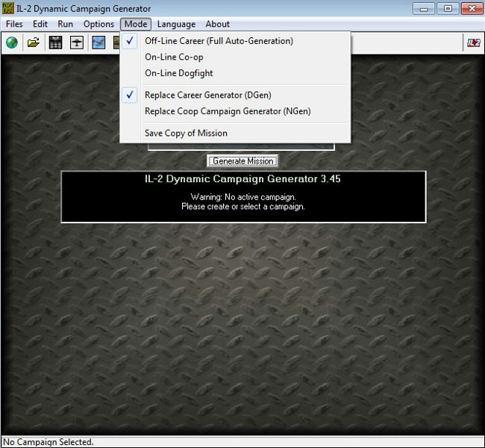
Task: Close the open Mode menu
Action: 136,24
